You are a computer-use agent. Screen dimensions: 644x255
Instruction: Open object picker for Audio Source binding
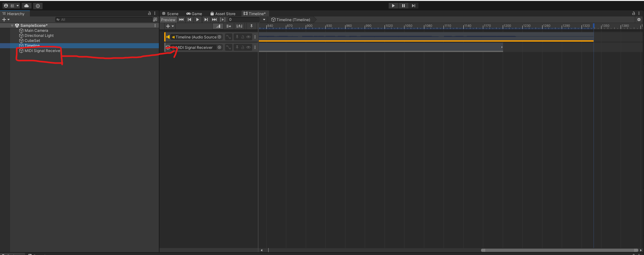(x=220, y=37)
